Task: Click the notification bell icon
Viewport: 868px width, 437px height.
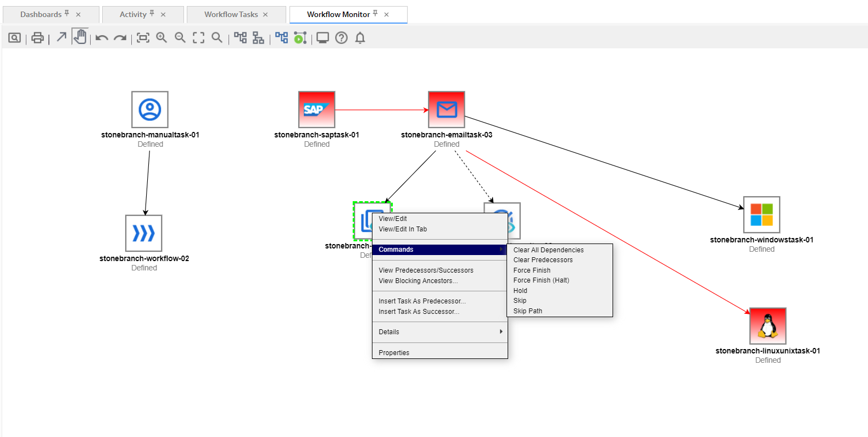Action: 360,38
